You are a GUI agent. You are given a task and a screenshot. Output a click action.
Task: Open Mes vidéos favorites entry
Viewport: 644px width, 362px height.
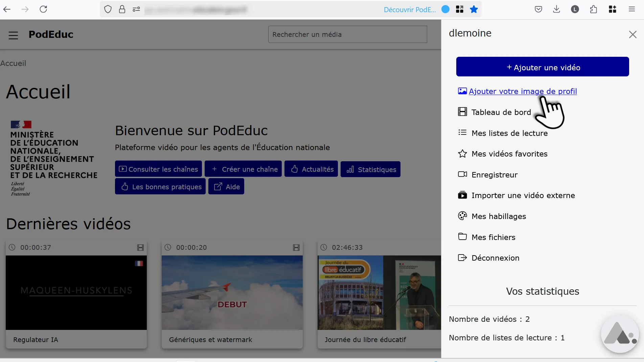pyautogui.click(x=502, y=154)
